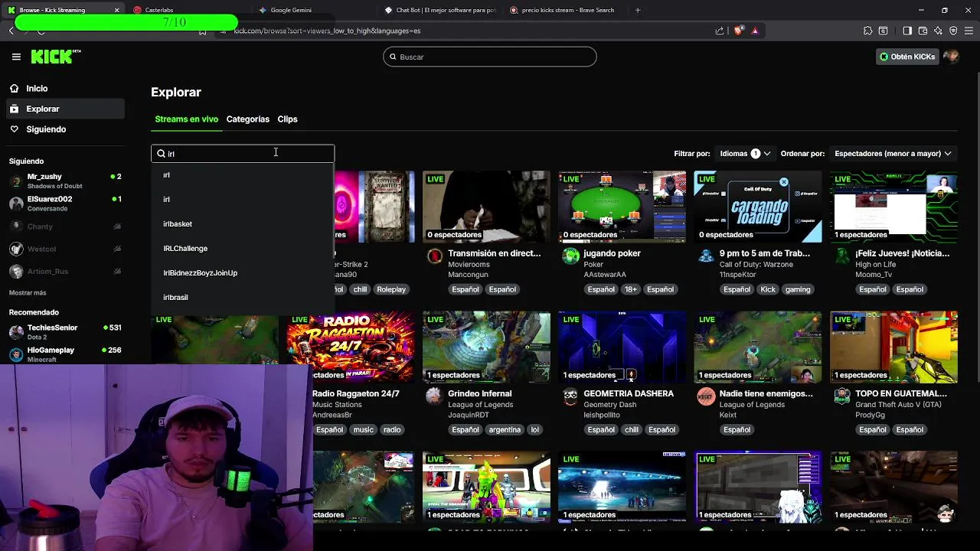This screenshot has height=551, width=980.
Task: Click the music tag under Radio Raggaeton
Action: 363,430
